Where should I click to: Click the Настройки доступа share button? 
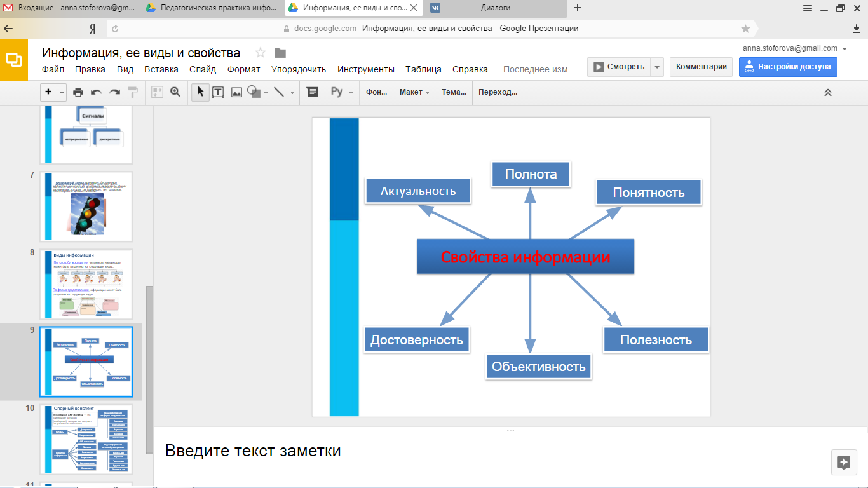coord(788,67)
